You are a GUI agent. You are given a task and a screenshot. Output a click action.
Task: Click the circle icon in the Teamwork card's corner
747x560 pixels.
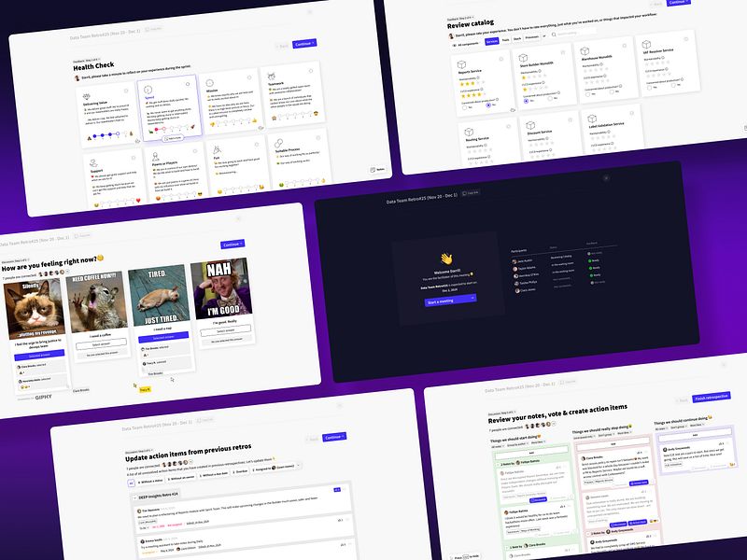pyautogui.click(x=311, y=71)
